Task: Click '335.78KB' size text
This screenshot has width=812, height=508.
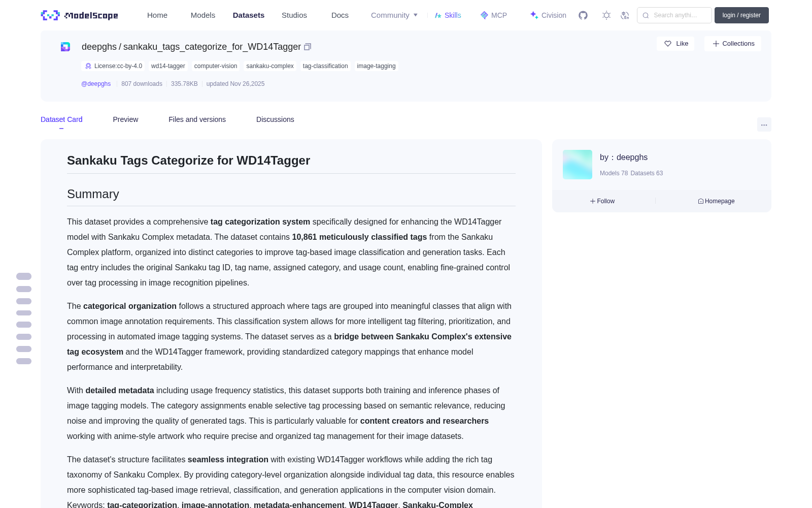Action: pos(184,84)
